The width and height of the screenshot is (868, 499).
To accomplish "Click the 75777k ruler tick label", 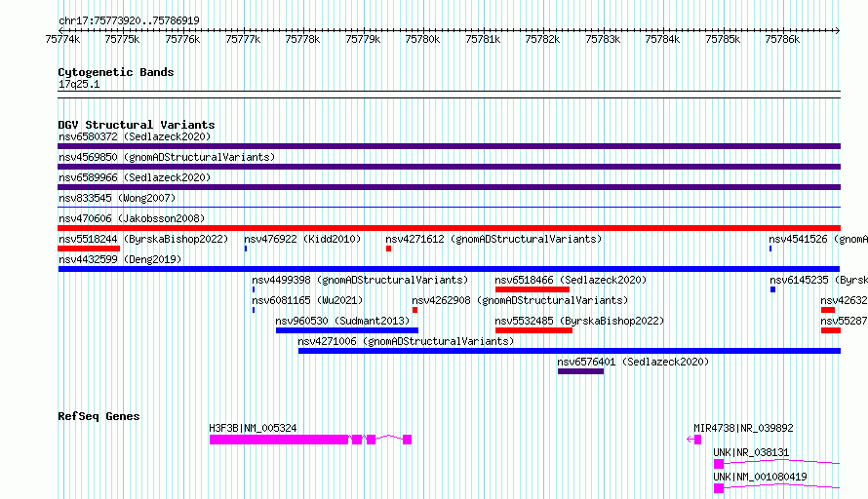I will pyautogui.click(x=243, y=39).
